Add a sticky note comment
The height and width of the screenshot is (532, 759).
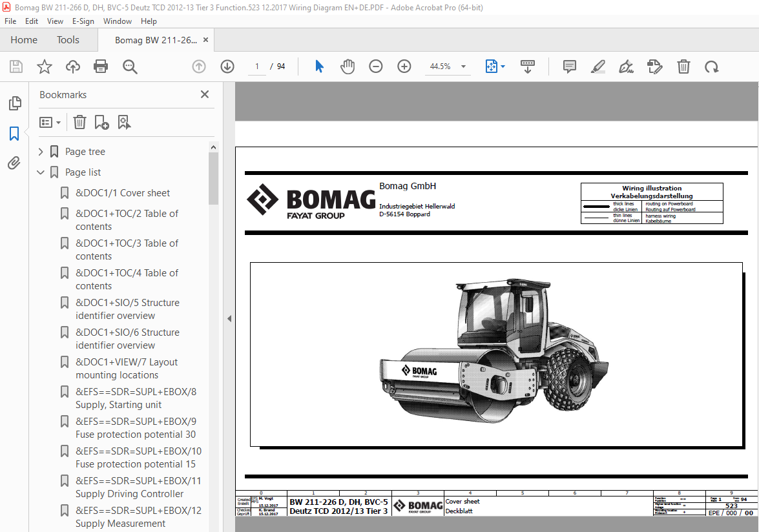click(x=570, y=66)
